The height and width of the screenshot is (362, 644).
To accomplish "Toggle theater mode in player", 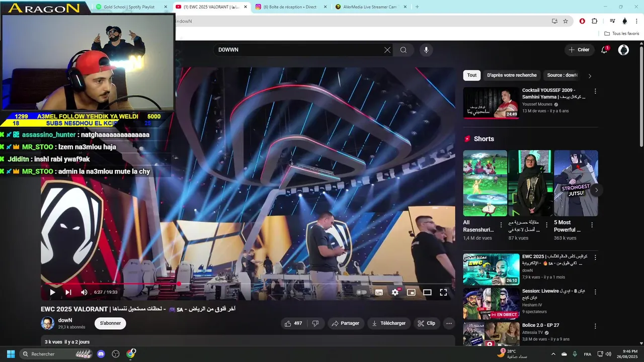I will [x=427, y=292].
